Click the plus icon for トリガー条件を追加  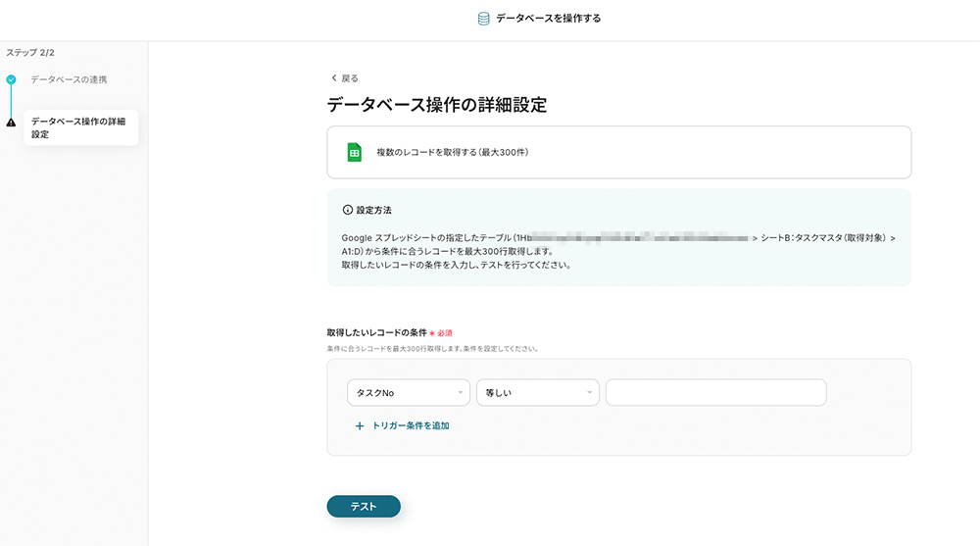(360, 426)
